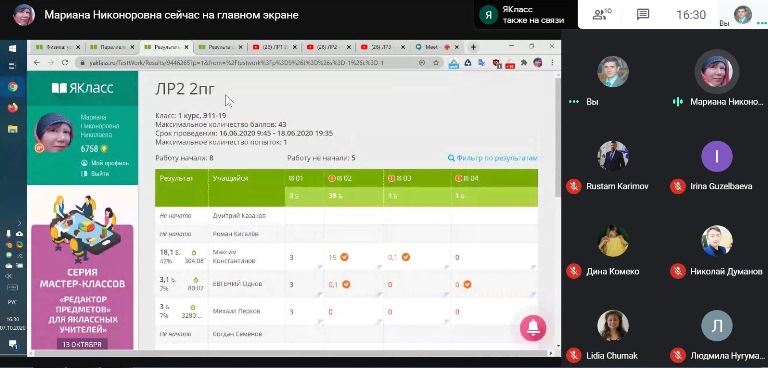Click the browser extensions puzzle icon
768x368 pixels.
pos(524,63)
